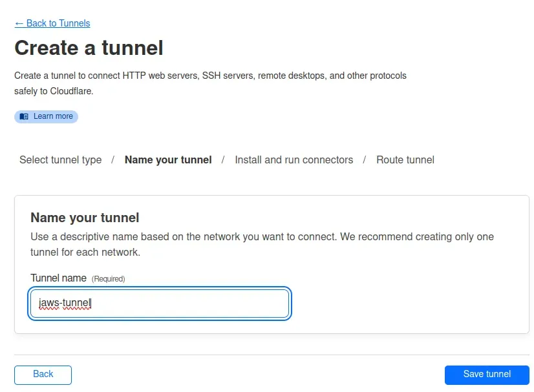This screenshot has width=534, height=392.
Task: Click the back arrow beside Back to Tunnels
Action: point(20,23)
